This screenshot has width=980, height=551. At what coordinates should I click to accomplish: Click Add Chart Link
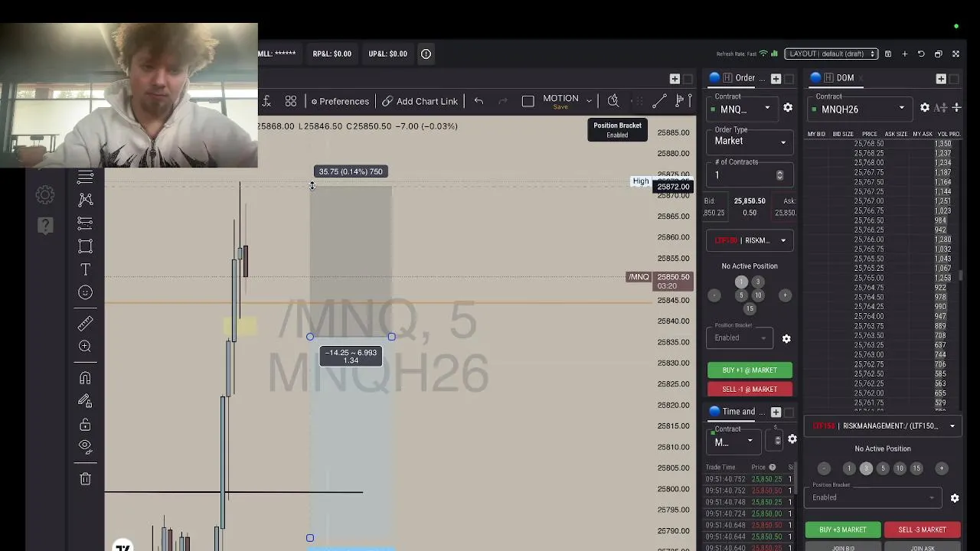(x=420, y=101)
